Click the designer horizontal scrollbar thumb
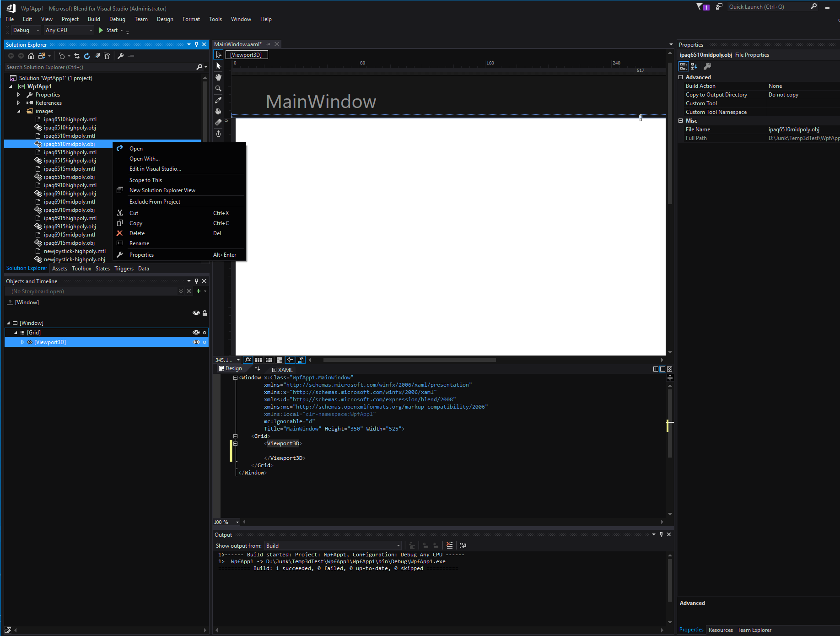Image resolution: width=840 pixels, height=636 pixels. coord(409,360)
